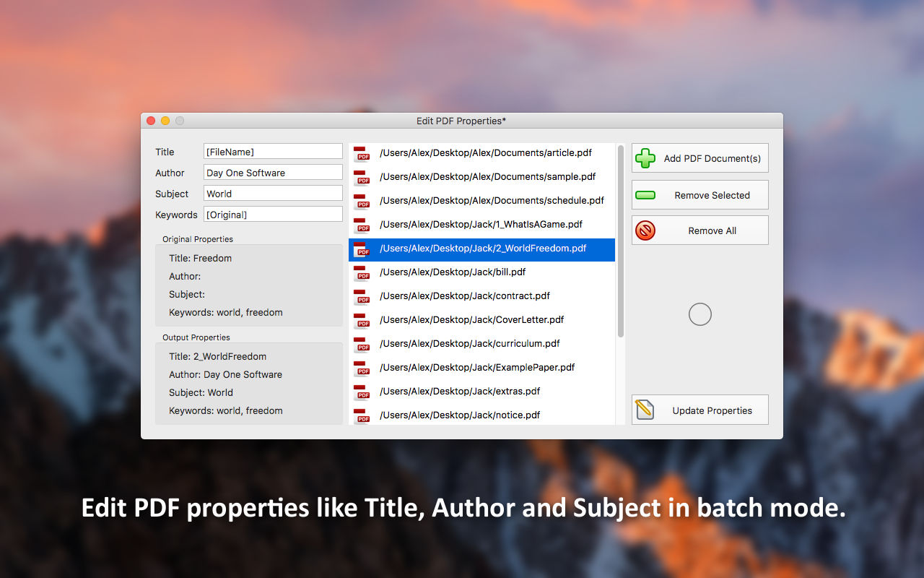
Task: Click the round progress indicator circle
Action: click(700, 314)
